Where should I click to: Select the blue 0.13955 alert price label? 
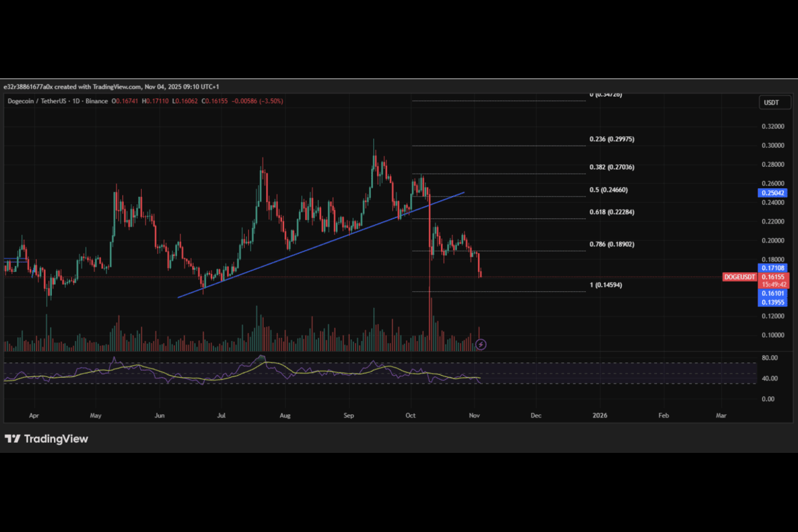pyautogui.click(x=773, y=302)
